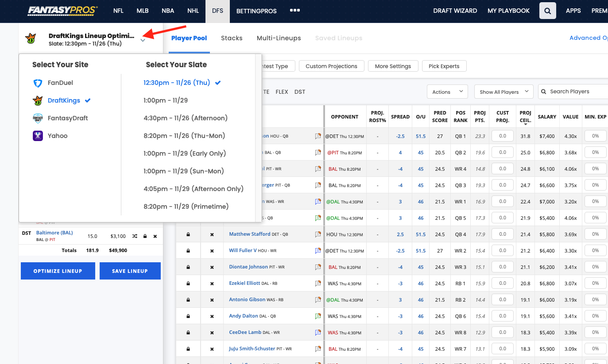Switch to the Stacks tab

point(232,38)
